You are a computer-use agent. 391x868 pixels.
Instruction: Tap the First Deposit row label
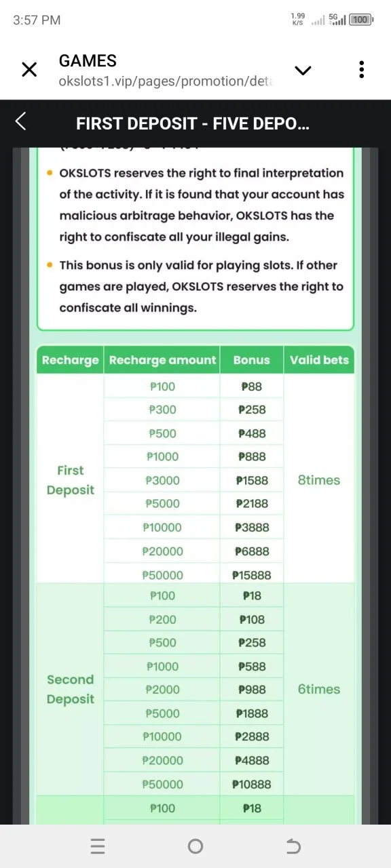(x=70, y=480)
